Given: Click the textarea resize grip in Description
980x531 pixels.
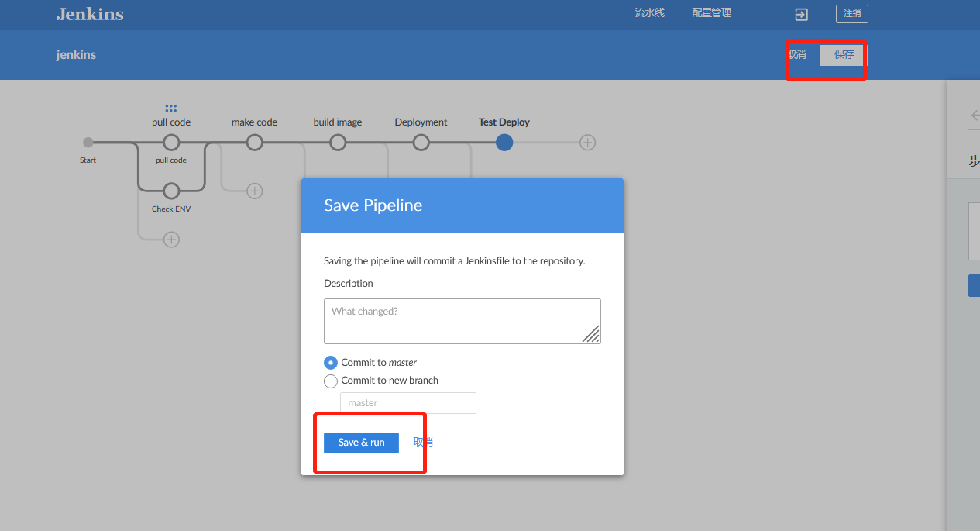Looking at the screenshot, I should (591, 334).
